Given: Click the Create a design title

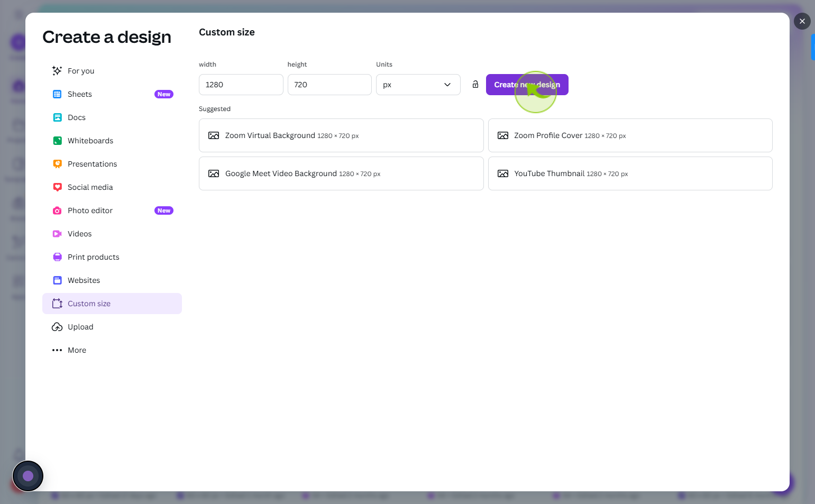Looking at the screenshot, I should [107, 37].
